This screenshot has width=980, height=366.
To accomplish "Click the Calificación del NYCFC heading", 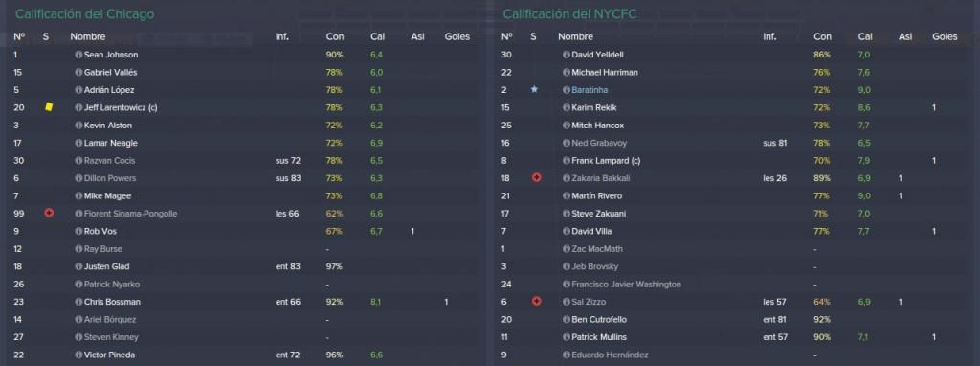I will (569, 13).
